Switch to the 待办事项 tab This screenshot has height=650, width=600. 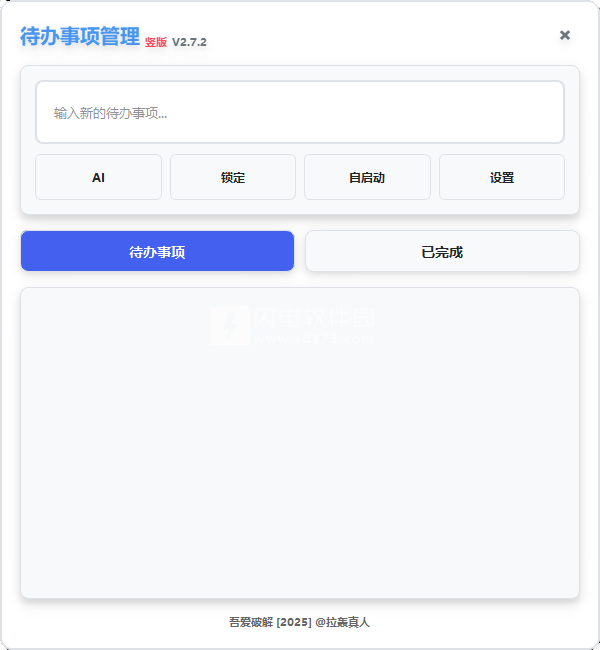click(158, 251)
